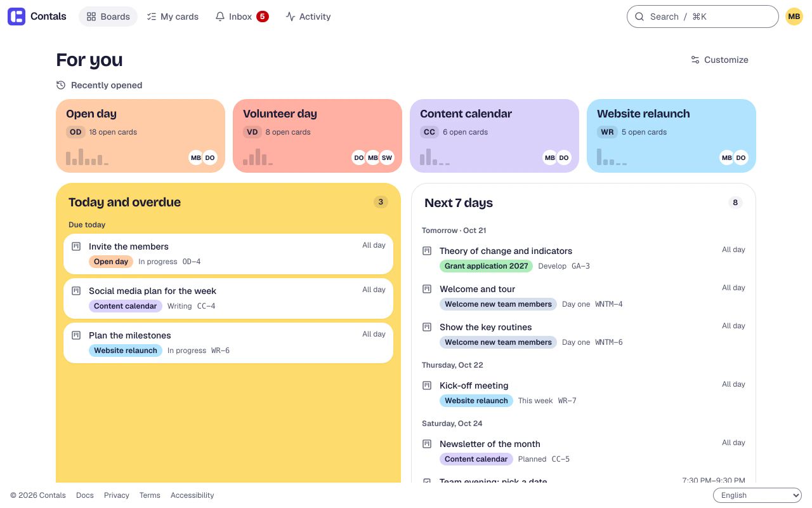Image resolution: width=812 pixels, height=508 pixels.
Task: Open the Volunteer day board card
Action: coord(317,136)
